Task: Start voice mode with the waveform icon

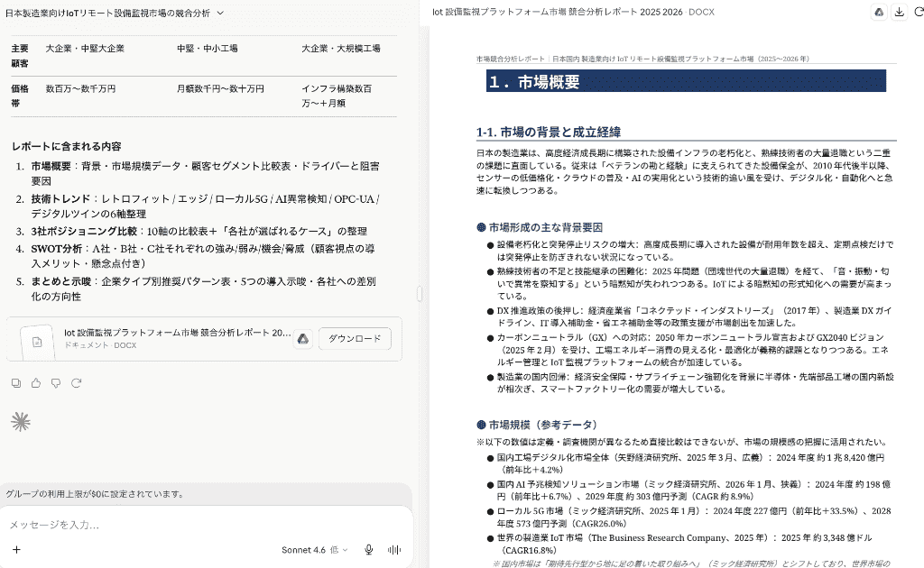Action: 394,550
